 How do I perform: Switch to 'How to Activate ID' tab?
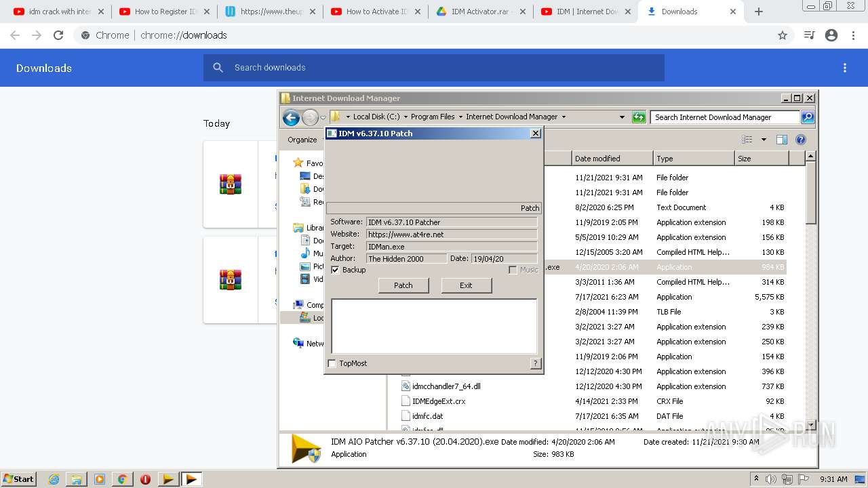pos(377,12)
